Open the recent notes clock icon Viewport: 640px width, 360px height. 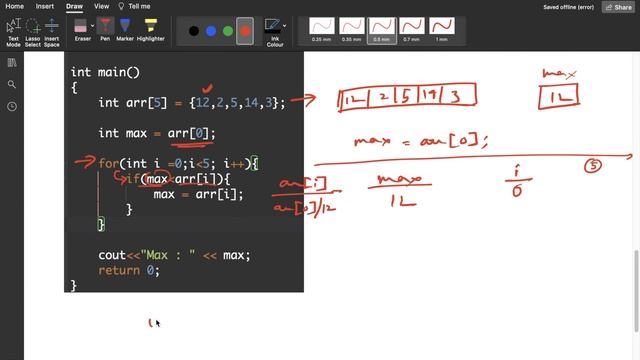point(12,107)
